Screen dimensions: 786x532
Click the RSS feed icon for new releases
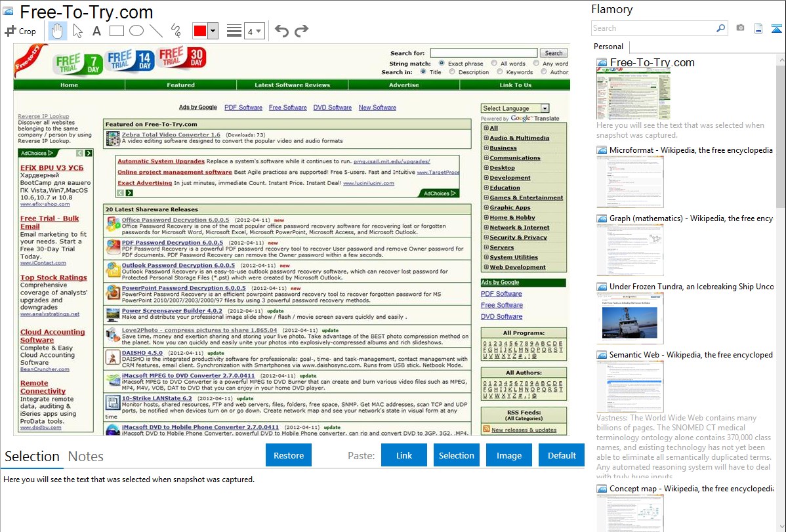[x=486, y=429]
